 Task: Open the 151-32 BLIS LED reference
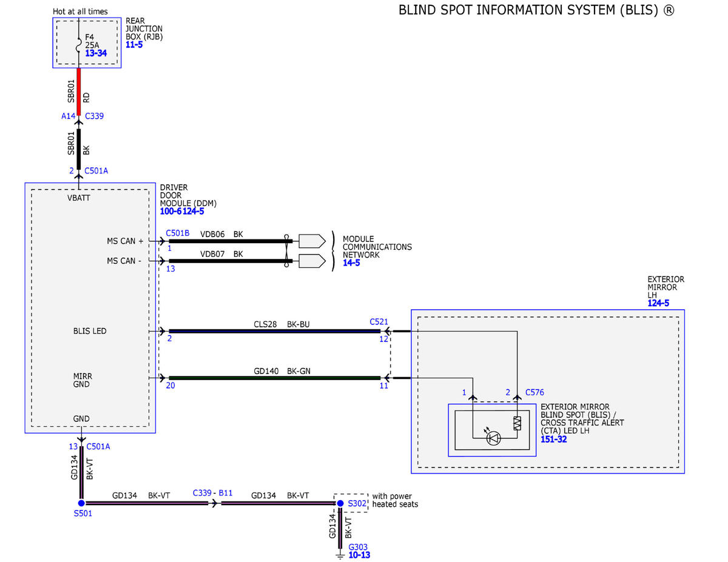(554, 439)
